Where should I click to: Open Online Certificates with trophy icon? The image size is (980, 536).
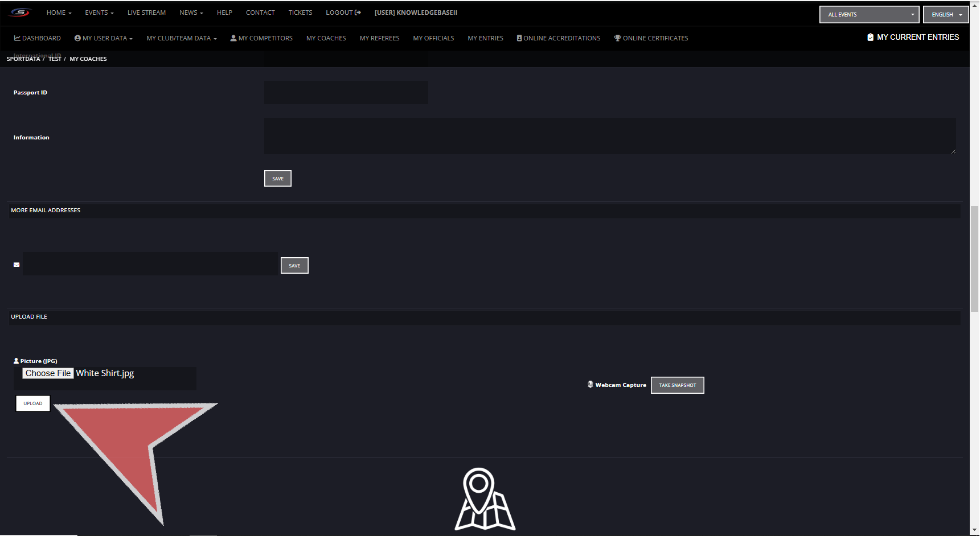point(651,38)
